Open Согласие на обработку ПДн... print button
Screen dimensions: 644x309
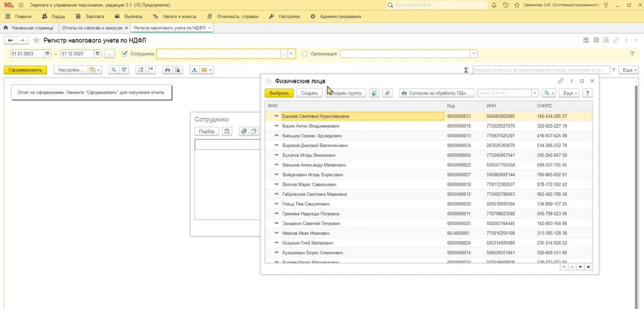click(x=437, y=93)
